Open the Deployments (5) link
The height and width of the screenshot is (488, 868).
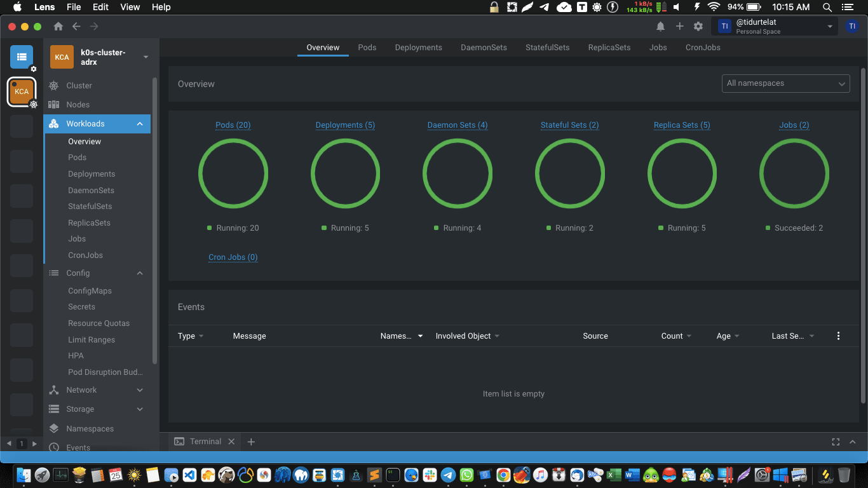[x=345, y=125]
